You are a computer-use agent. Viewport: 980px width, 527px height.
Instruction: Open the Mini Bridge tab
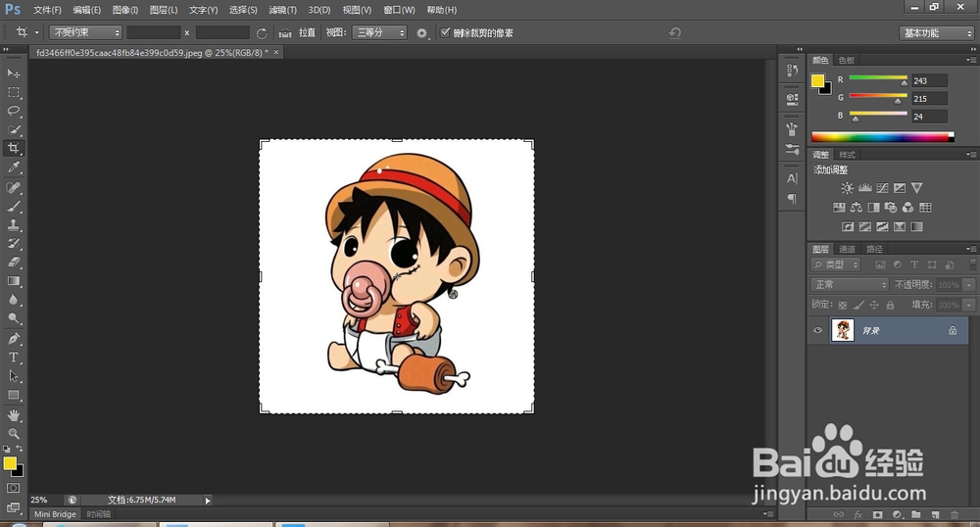tap(55, 514)
